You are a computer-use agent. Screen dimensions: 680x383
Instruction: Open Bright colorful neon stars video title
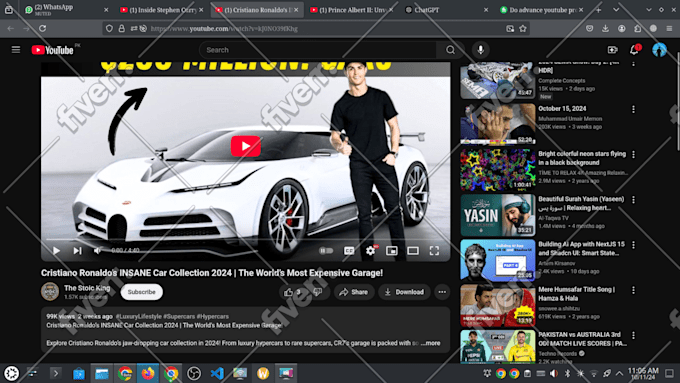(x=582, y=158)
